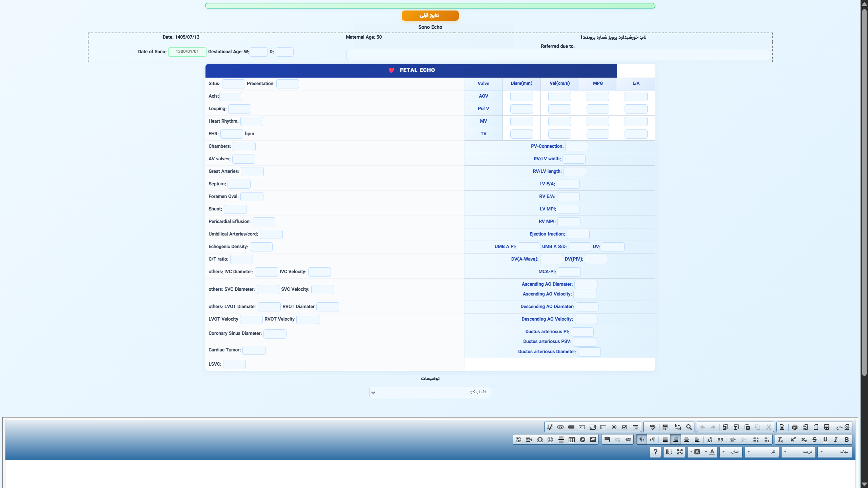
Task: Insert an anchor with the flag icon
Action: 607,440
